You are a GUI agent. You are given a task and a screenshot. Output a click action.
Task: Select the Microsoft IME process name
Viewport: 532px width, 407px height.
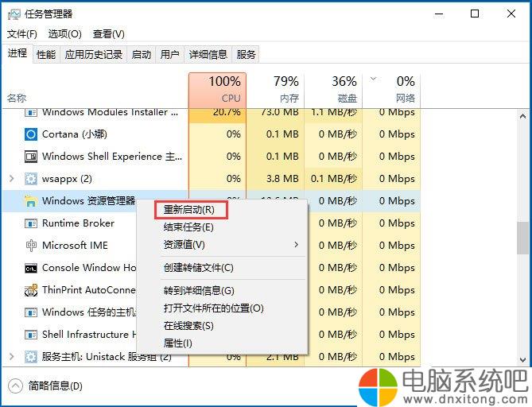75,246
